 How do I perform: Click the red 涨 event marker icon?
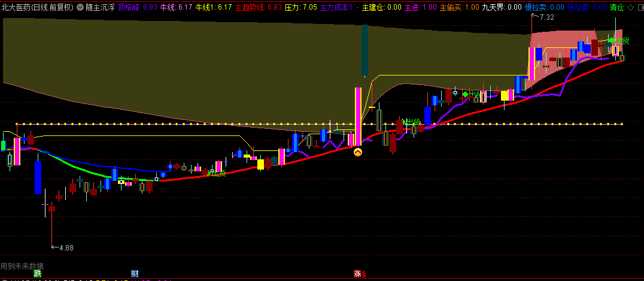point(357,274)
